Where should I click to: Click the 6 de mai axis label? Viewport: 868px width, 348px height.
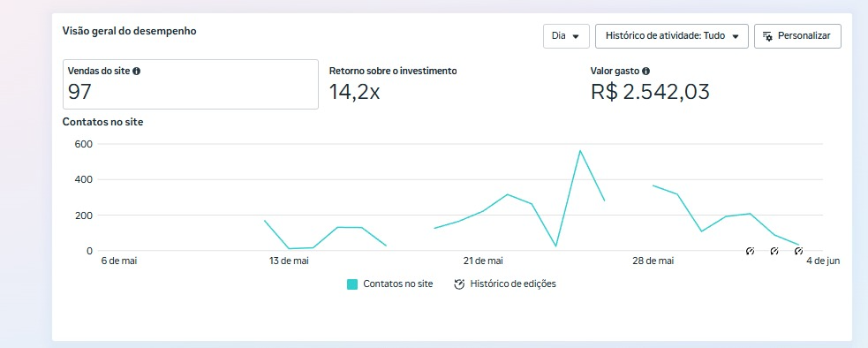118,261
